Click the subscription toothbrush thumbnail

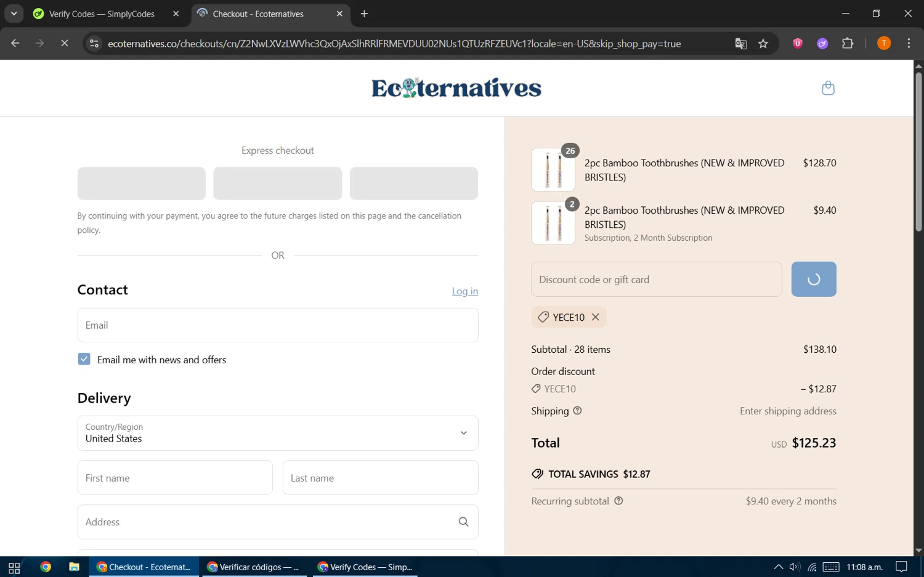553,223
